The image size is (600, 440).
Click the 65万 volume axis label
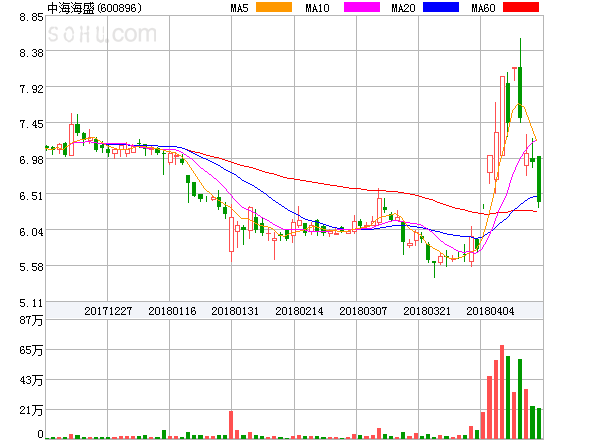31,350
